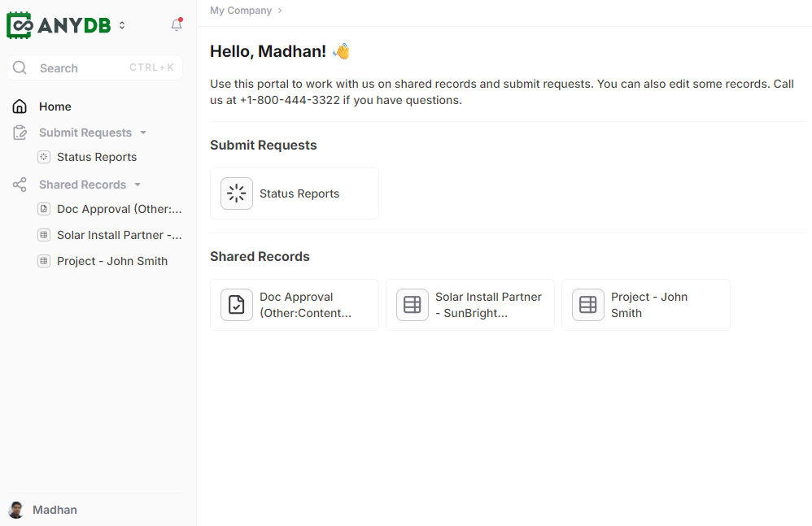The image size is (812, 526).
Task: Click the Doc Approval document-check icon card
Action: click(x=237, y=305)
